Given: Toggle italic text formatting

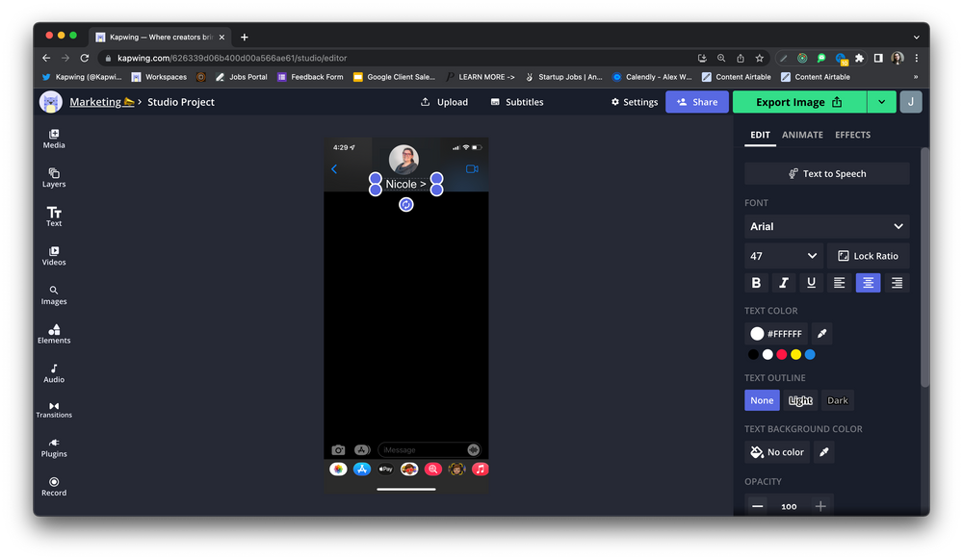Looking at the screenshot, I should coord(784,283).
